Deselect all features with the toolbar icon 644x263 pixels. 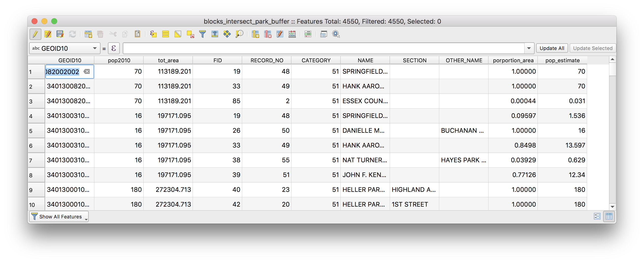(x=190, y=34)
